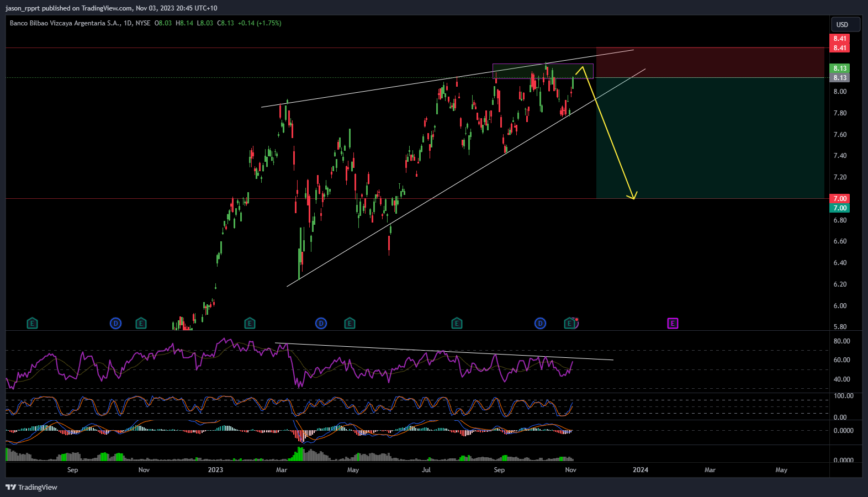Open the late July 2023 earnings marker
Viewport: 868px width, 497px height.
[x=457, y=324]
